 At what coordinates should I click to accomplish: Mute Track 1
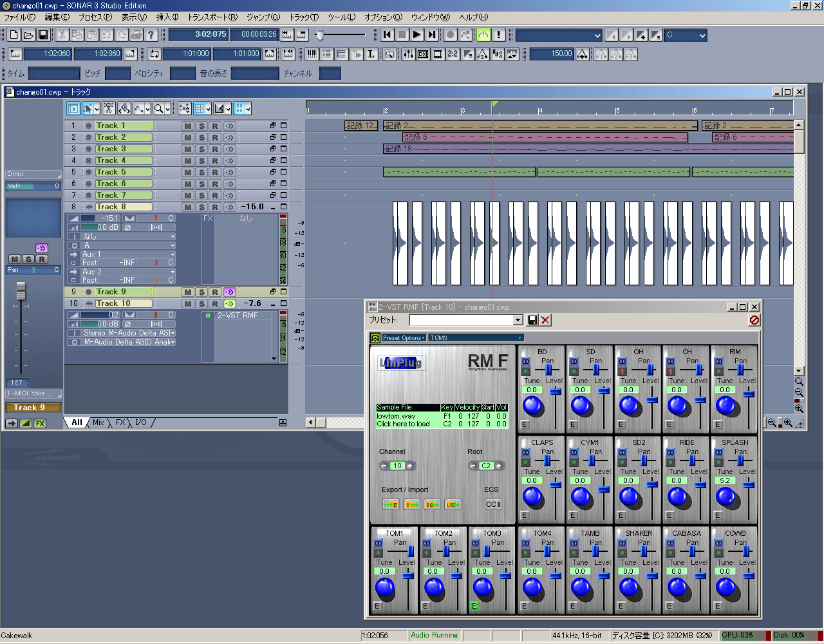[x=187, y=126]
